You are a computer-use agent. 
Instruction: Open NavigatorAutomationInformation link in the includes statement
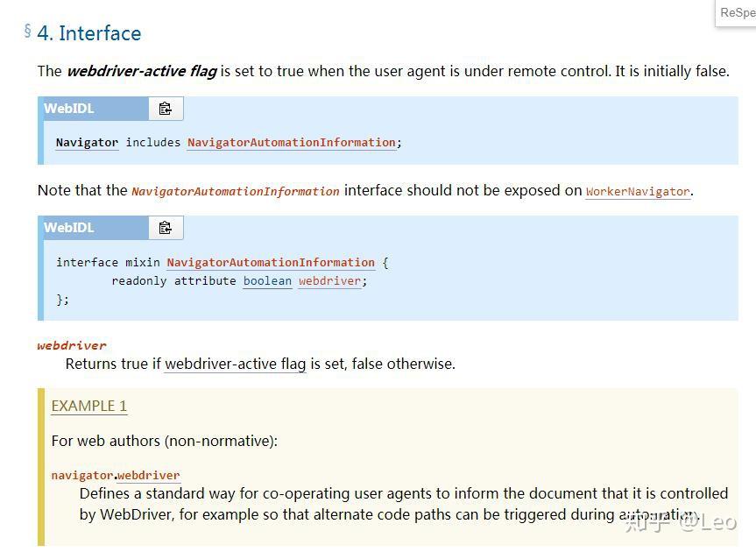(291, 142)
